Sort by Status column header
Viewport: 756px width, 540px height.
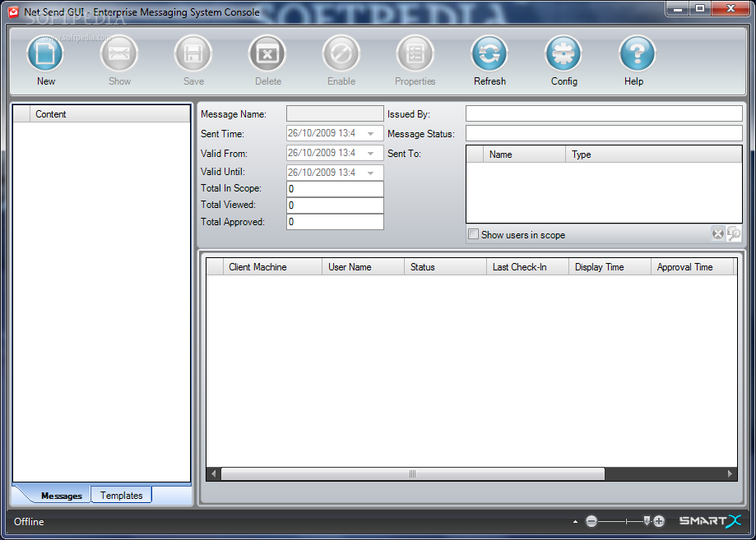[x=445, y=267]
